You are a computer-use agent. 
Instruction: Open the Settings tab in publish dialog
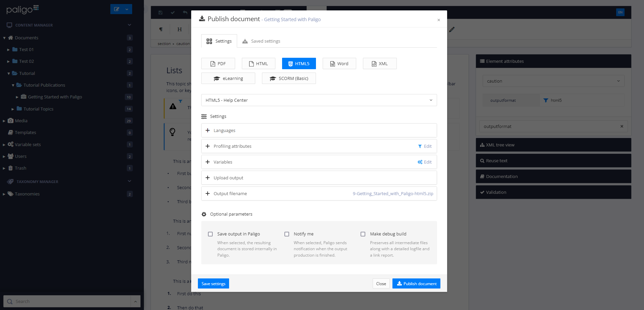tap(219, 41)
